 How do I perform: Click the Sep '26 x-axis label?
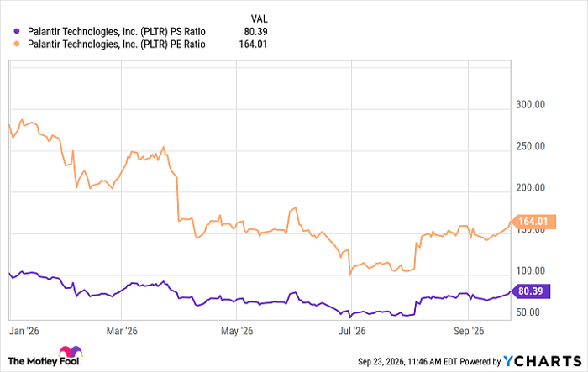point(469,331)
